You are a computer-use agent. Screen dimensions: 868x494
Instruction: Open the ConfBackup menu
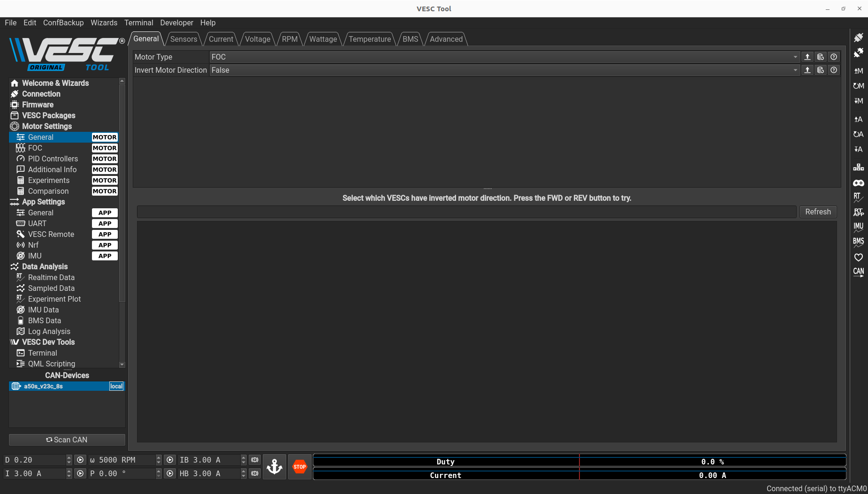pyautogui.click(x=63, y=23)
